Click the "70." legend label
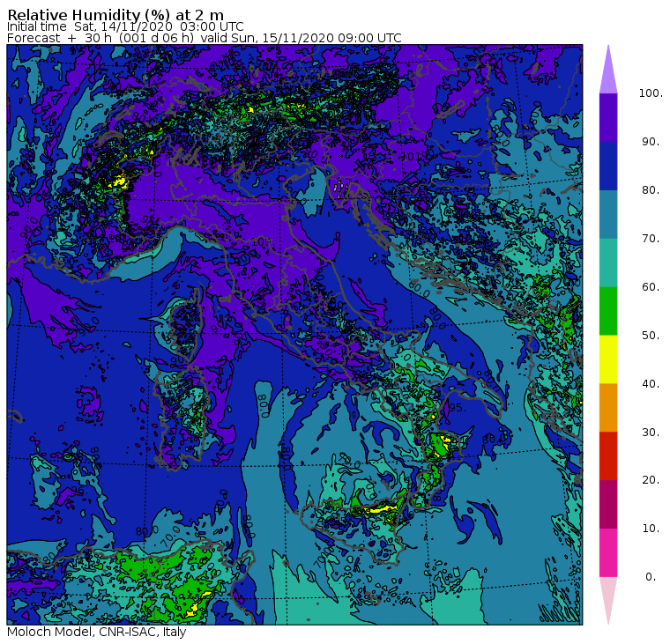The height and width of the screenshot is (644, 670). pyautogui.click(x=651, y=238)
